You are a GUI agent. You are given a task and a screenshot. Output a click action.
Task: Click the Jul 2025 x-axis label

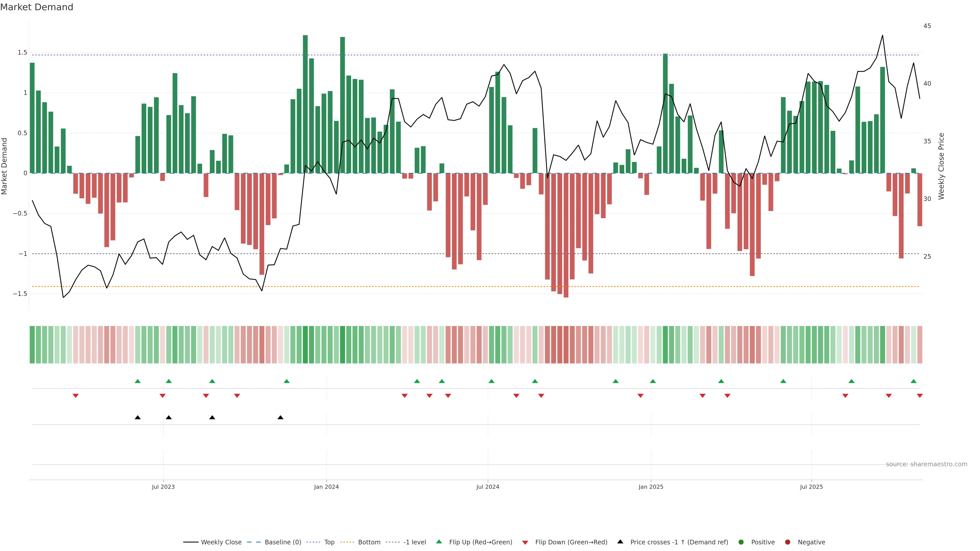[x=811, y=487]
